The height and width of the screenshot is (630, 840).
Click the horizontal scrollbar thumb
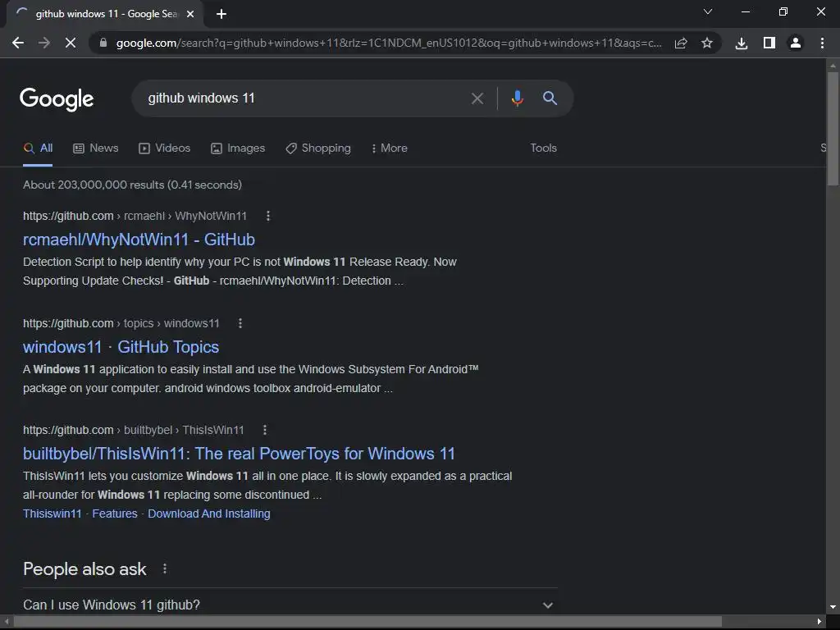click(x=367, y=622)
